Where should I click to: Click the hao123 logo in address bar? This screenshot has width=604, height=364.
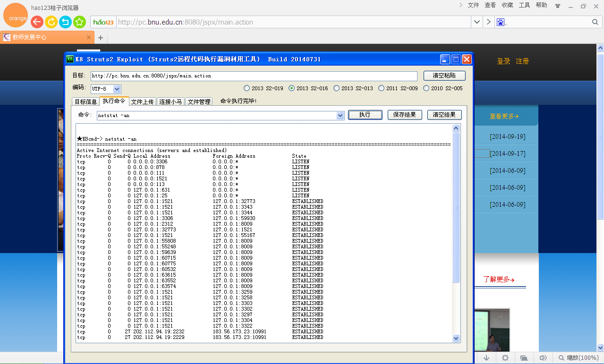(x=103, y=22)
